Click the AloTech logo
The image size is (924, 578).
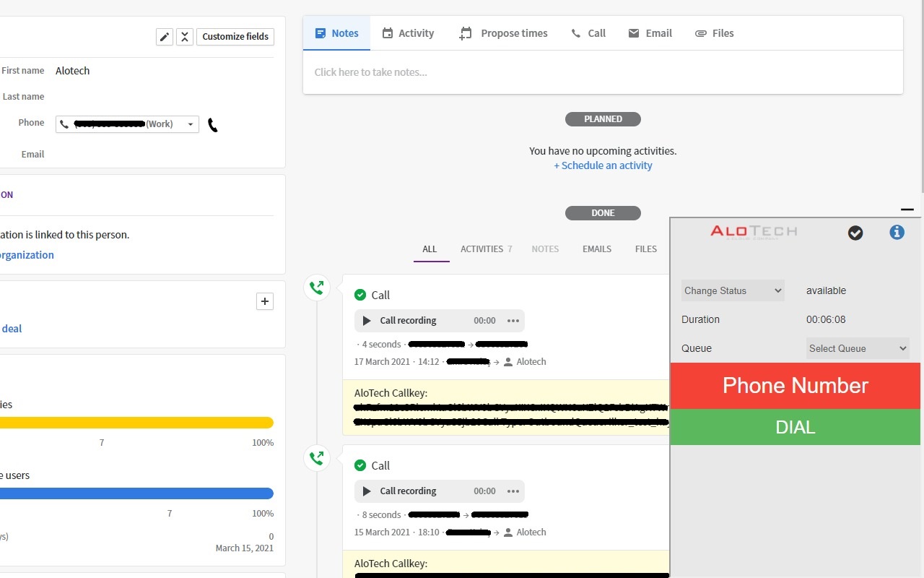point(754,231)
